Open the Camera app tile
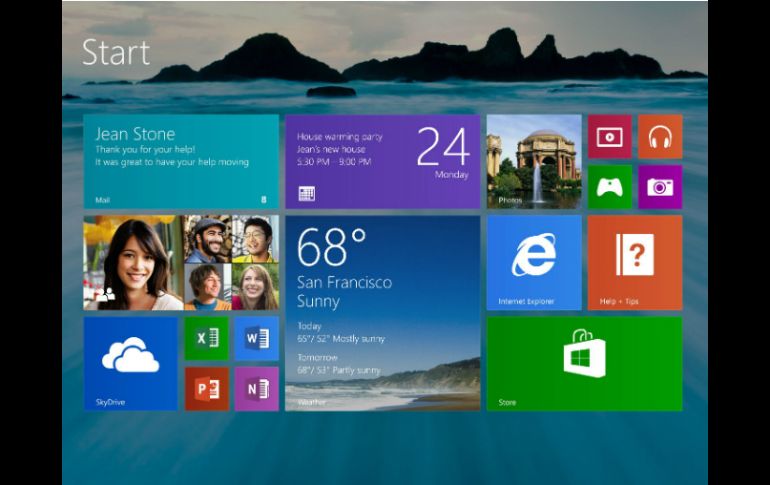 pyautogui.click(x=659, y=187)
